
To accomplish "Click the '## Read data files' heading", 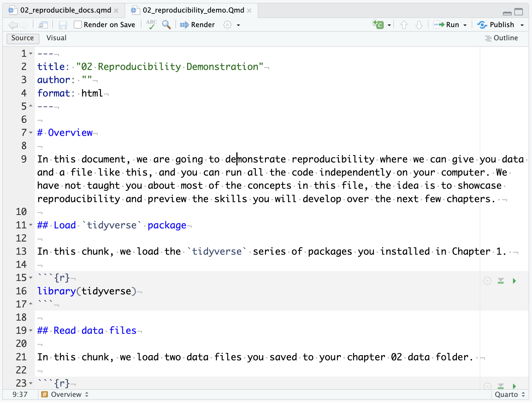I will click(x=87, y=330).
